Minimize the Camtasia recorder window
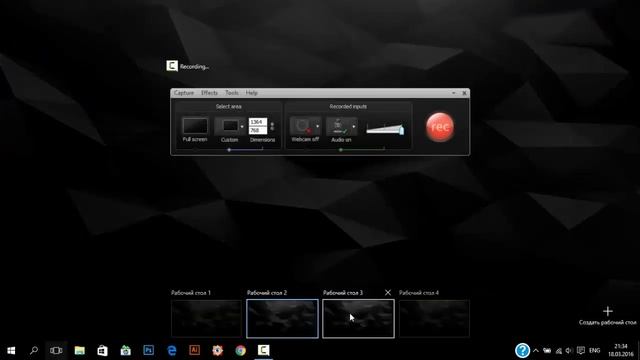Viewport: 640px width, 360px height. point(453,93)
